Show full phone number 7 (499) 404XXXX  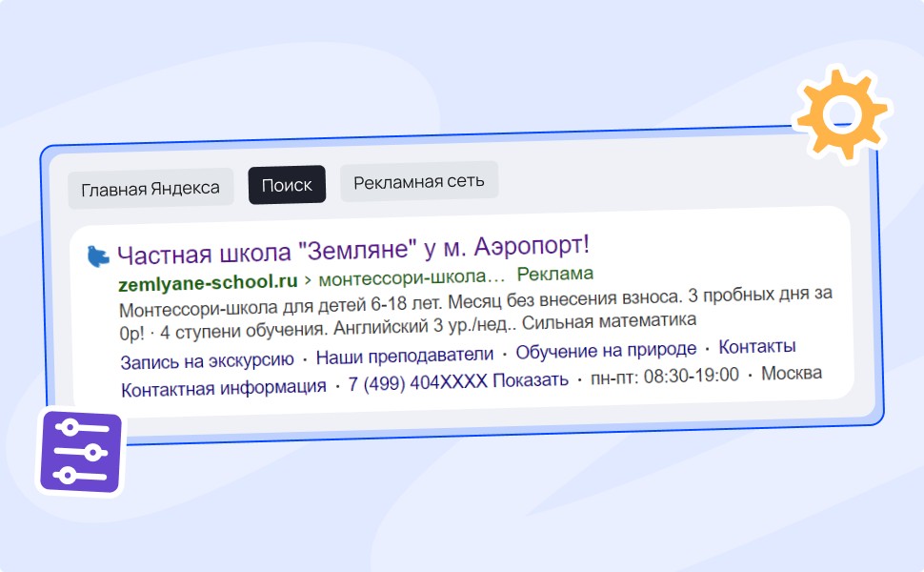pos(458,381)
